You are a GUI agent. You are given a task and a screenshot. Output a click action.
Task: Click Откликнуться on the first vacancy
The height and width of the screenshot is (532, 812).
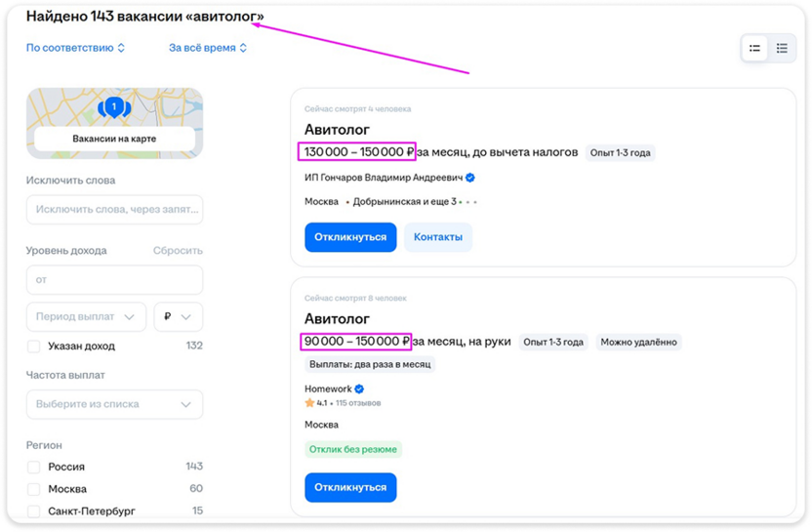coord(350,237)
